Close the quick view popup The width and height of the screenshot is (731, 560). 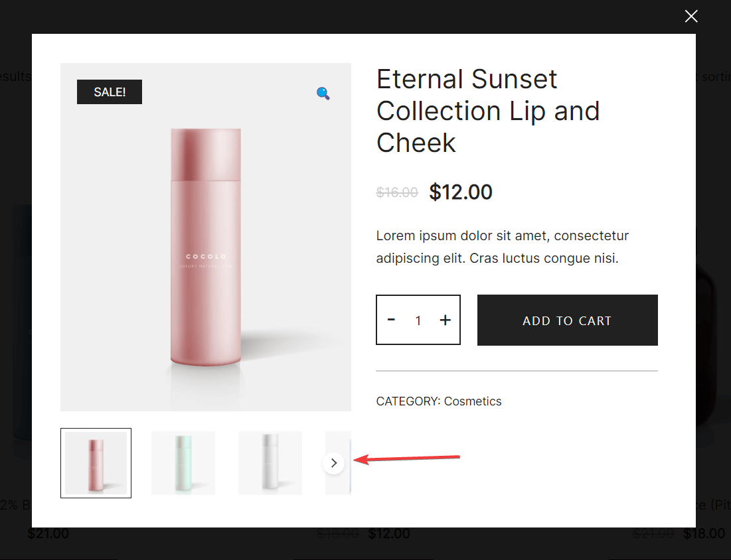tap(691, 17)
